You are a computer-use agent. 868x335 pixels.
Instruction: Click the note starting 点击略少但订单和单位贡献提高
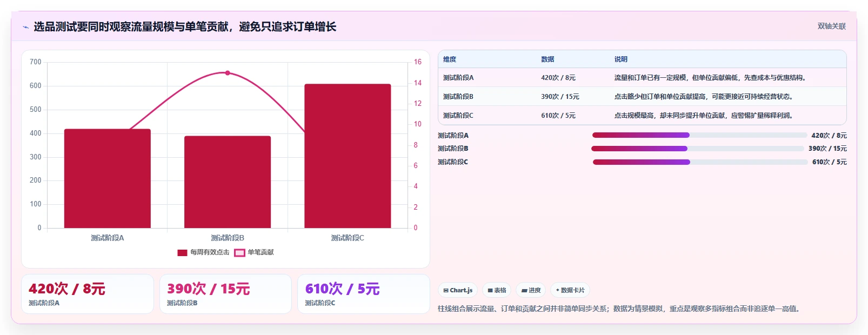tap(705, 97)
